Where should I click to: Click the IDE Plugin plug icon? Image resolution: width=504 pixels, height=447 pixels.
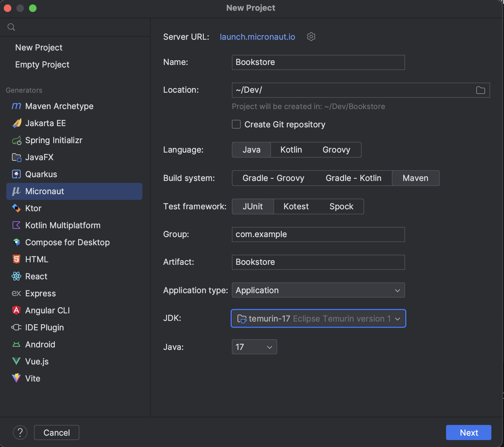tap(16, 328)
